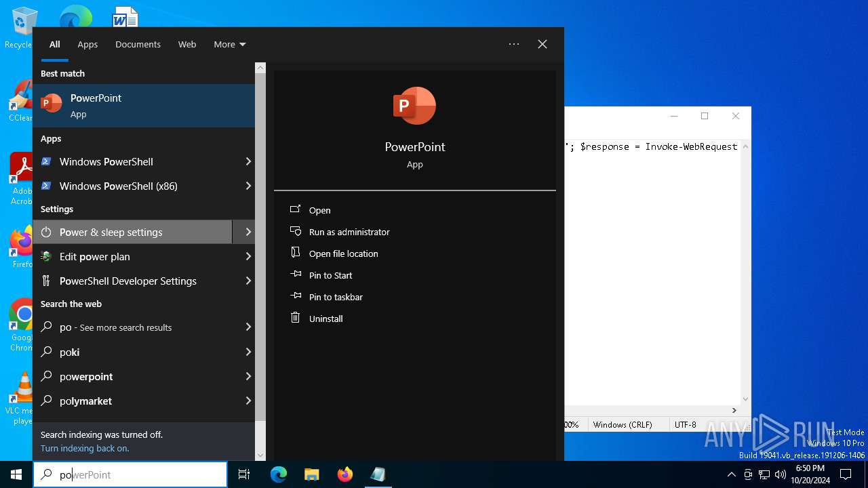The height and width of the screenshot is (488, 868).
Task: Open the network icon in system tray
Action: [764, 474]
